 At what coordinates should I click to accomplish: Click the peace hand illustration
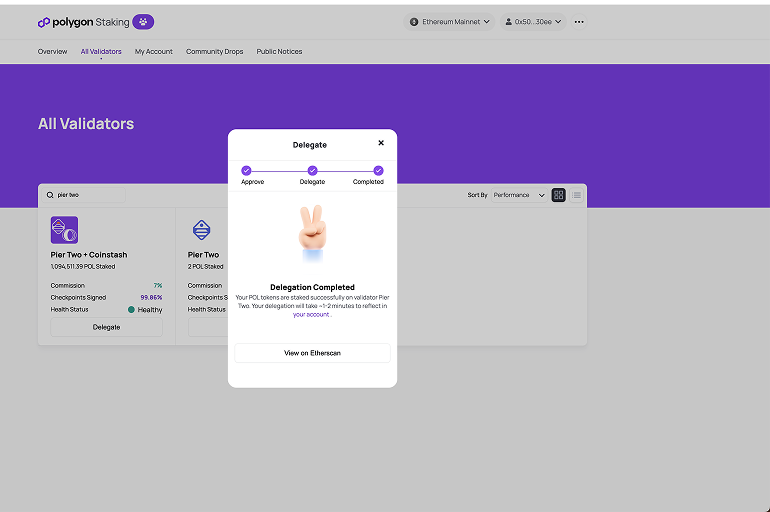pos(312,232)
